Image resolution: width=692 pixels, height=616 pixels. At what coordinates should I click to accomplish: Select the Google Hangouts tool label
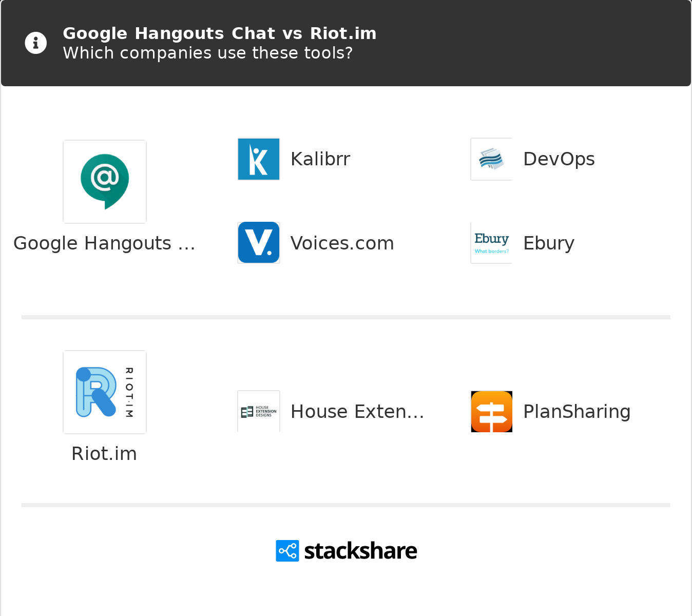(x=104, y=243)
